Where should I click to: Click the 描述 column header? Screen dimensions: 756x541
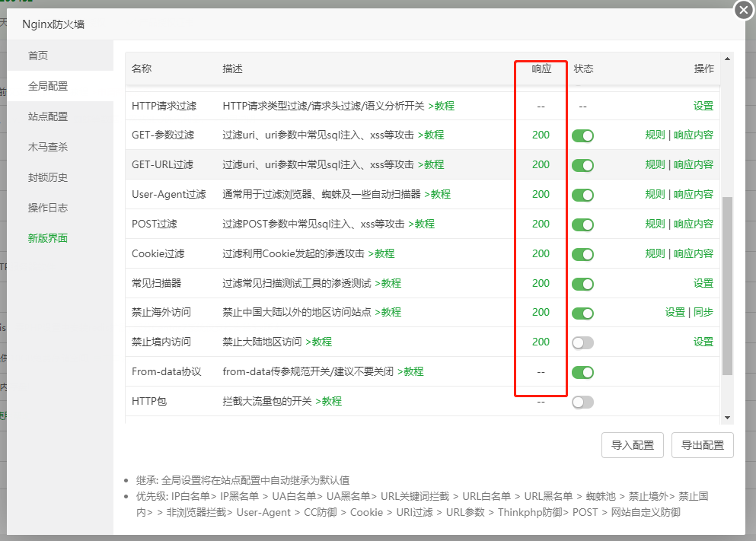pyautogui.click(x=232, y=69)
